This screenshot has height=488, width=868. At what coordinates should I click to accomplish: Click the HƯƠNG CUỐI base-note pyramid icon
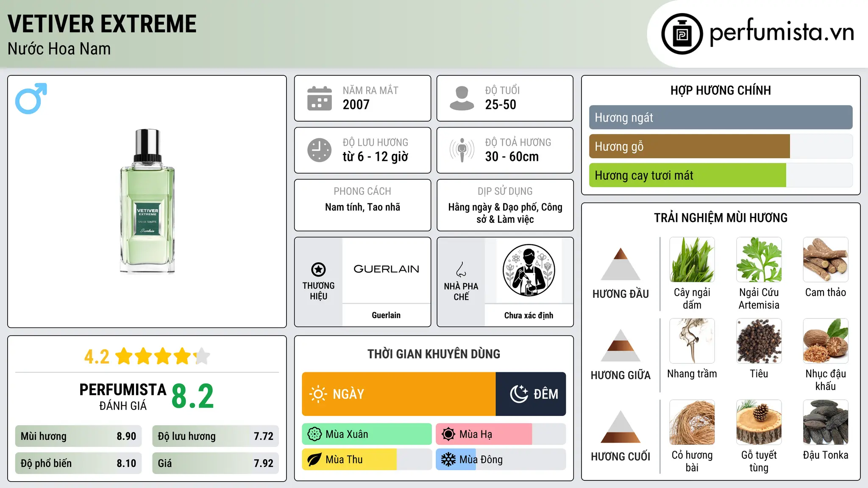coord(620,427)
